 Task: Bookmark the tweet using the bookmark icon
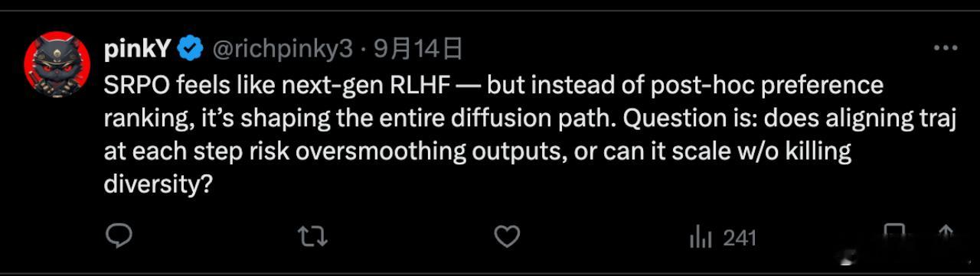click(x=893, y=232)
